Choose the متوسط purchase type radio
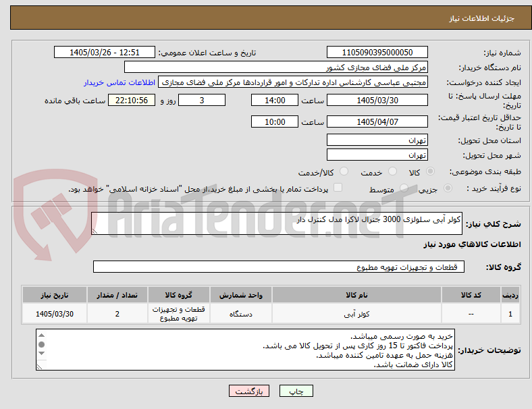The image size is (532, 409). 404,188
